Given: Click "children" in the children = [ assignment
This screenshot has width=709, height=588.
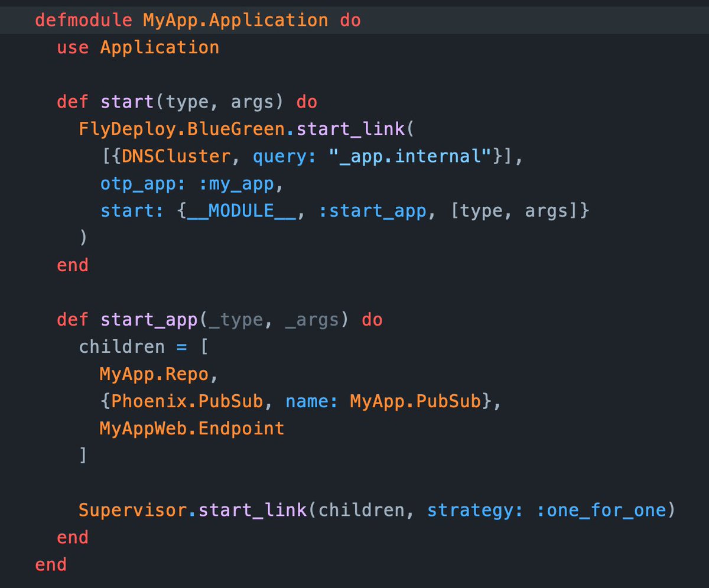Looking at the screenshot, I should tap(122, 346).
